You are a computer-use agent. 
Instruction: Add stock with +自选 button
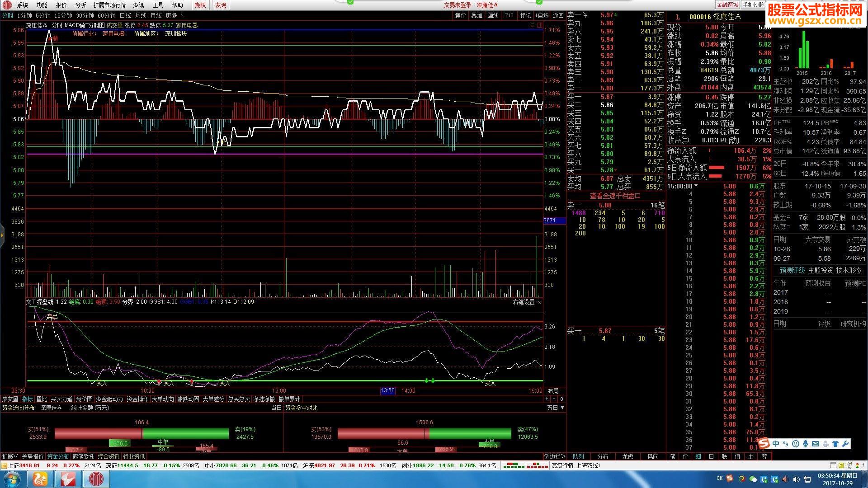click(542, 15)
